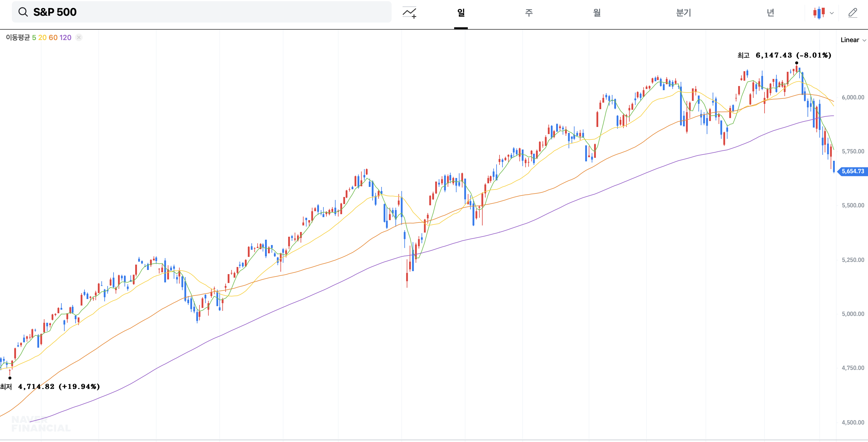Screen dimensions: 868x442
Task: Switch to the 주 (weekly) tab
Action: [529, 13]
